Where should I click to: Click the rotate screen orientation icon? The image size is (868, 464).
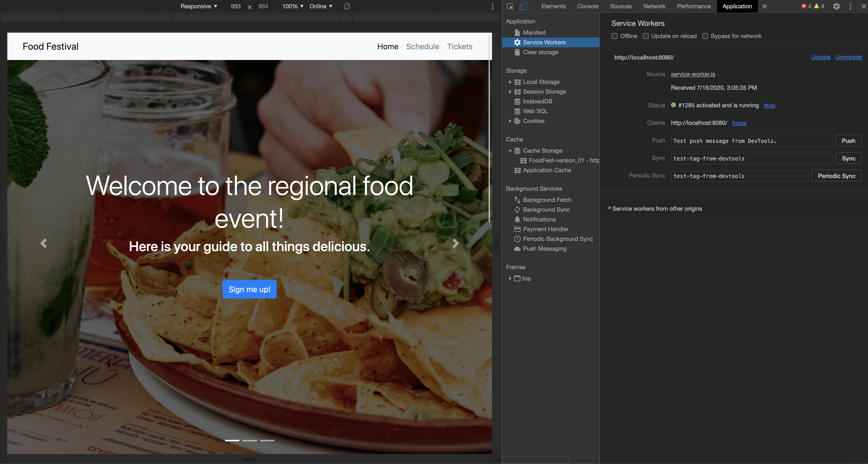[347, 6]
